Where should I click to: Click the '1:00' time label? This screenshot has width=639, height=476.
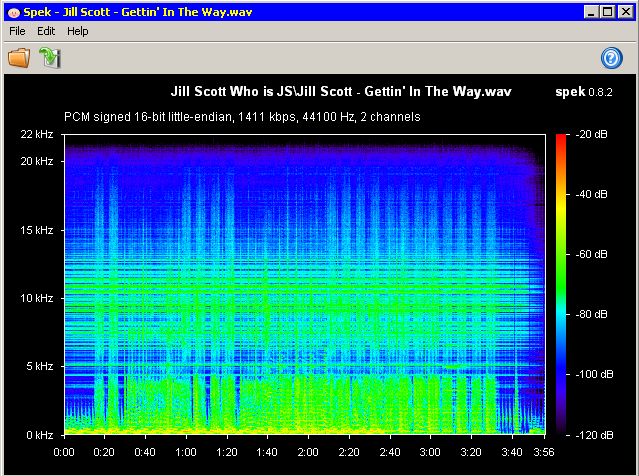pos(186,452)
